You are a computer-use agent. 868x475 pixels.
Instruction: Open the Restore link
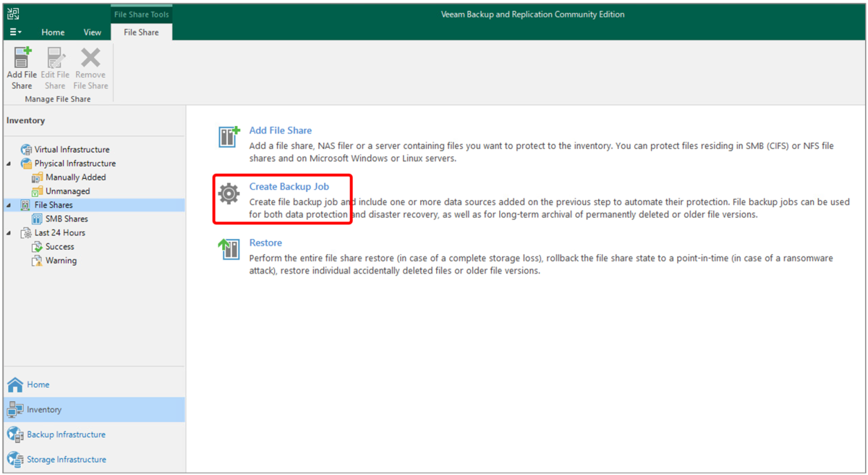(265, 243)
